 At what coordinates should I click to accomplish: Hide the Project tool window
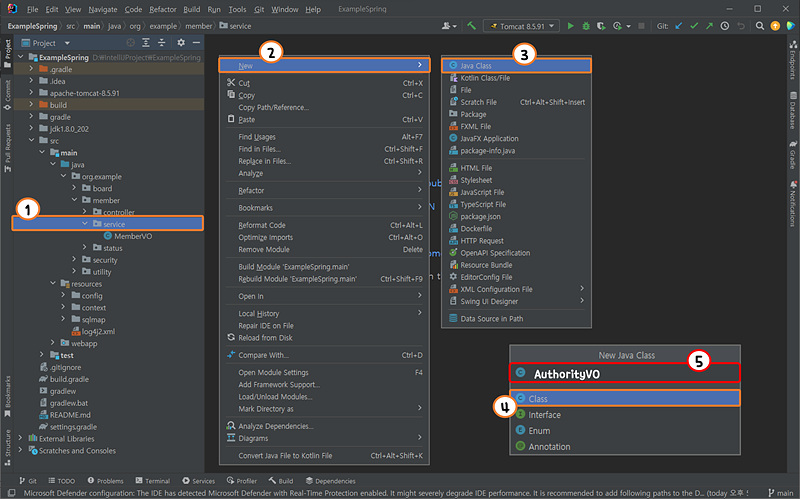[196, 43]
